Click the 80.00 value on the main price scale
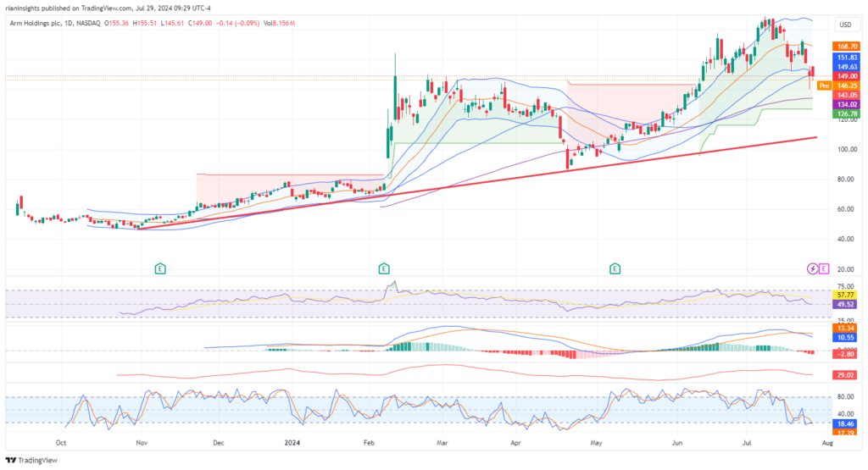This screenshot has height=470, width=868. (848, 180)
